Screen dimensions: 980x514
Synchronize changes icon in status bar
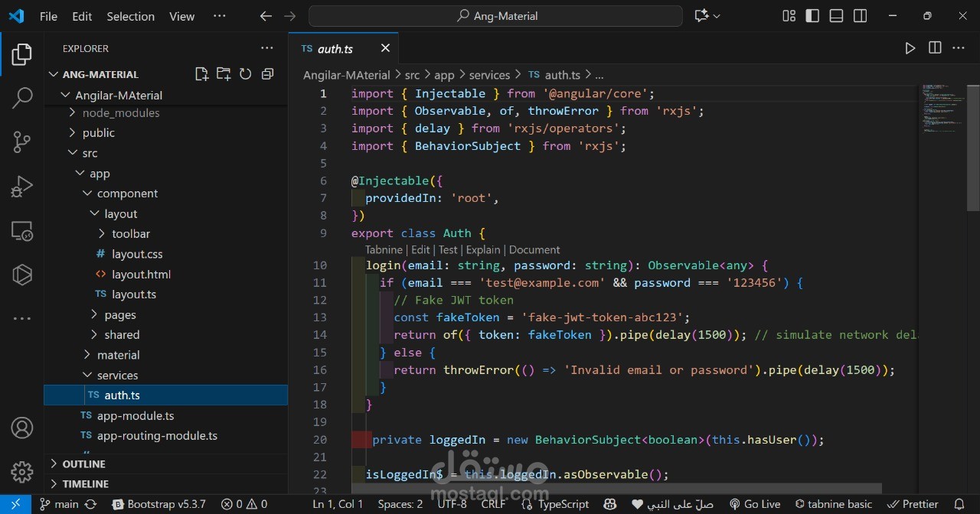tap(90, 504)
